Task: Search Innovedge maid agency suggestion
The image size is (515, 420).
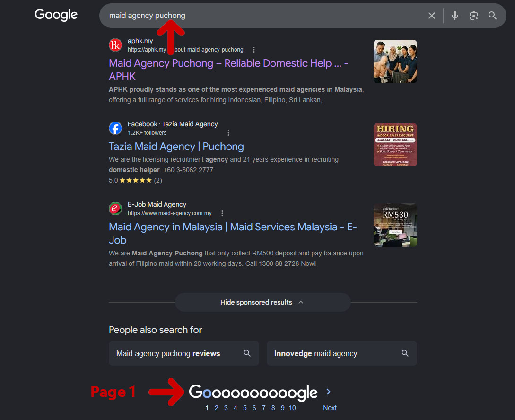Action: (x=342, y=353)
